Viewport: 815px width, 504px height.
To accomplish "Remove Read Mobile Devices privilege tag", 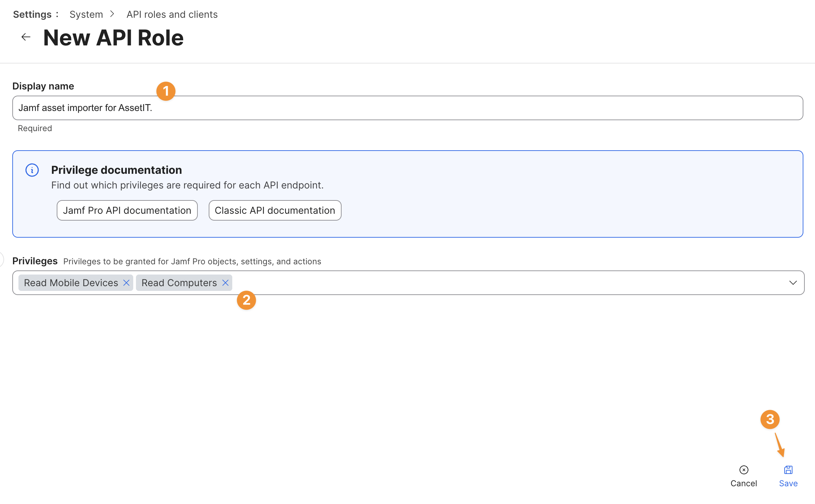I will [x=126, y=283].
